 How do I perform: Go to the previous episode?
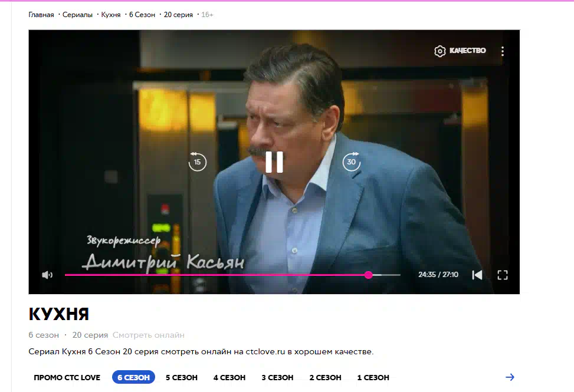click(477, 275)
